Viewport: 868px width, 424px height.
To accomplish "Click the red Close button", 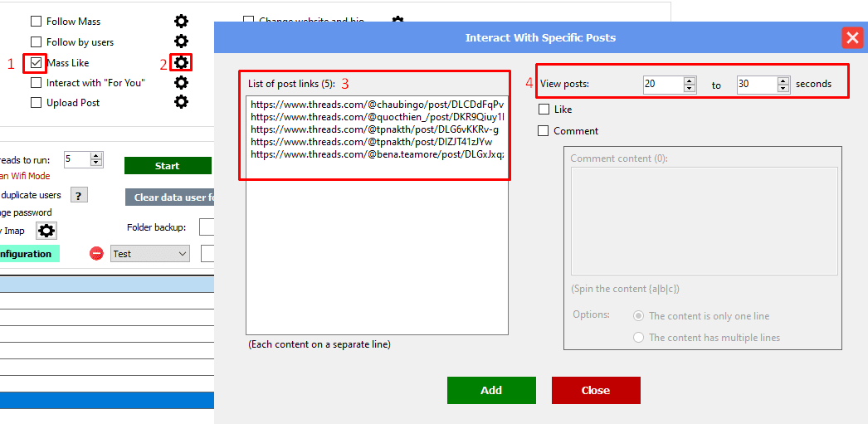I will (596, 390).
